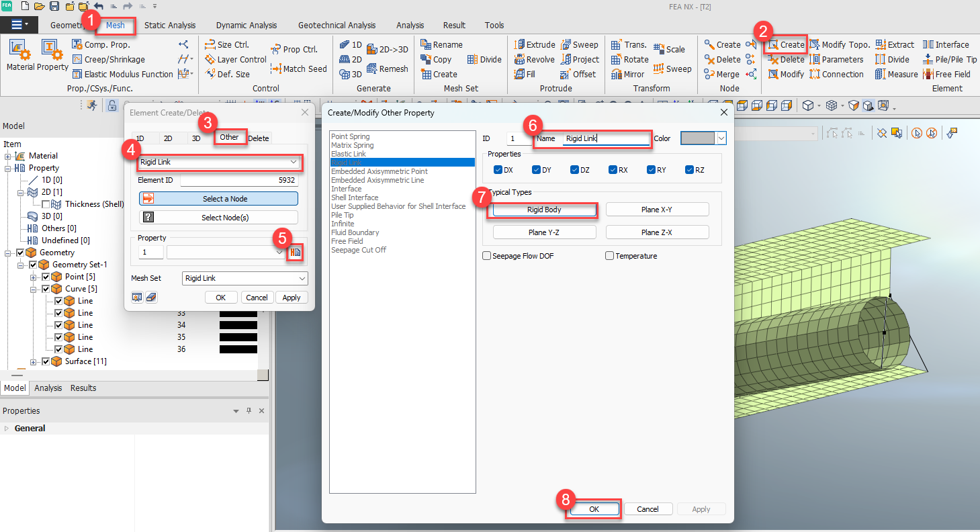Switch to the Delete tab in element dialog
This screenshot has height=532, width=980.
point(259,138)
